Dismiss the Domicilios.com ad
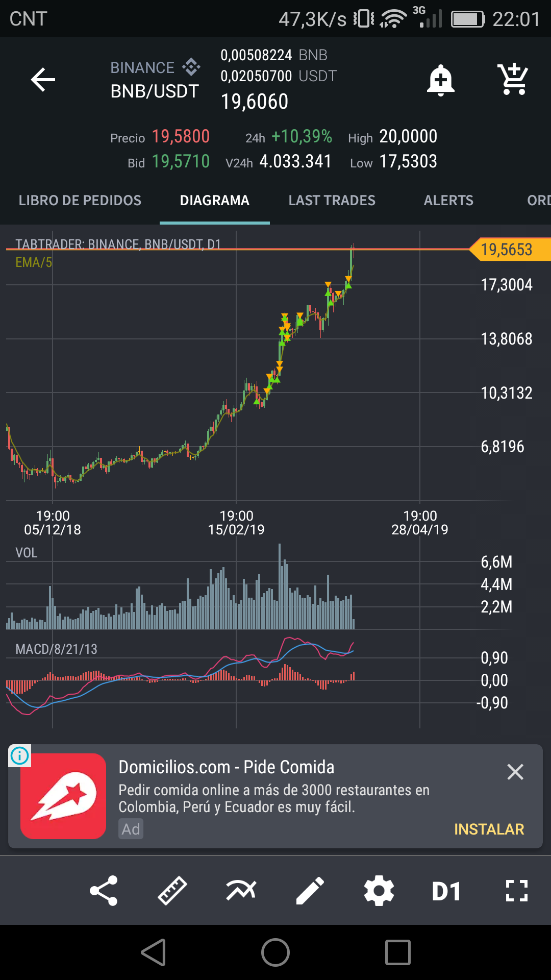Screen dimensions: 551x980 coord(515,772)
